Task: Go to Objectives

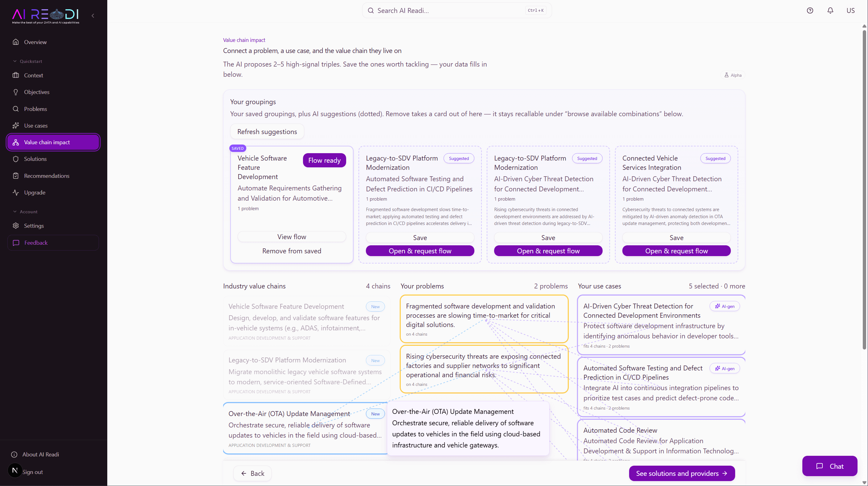Action: [x=53, y=92]
